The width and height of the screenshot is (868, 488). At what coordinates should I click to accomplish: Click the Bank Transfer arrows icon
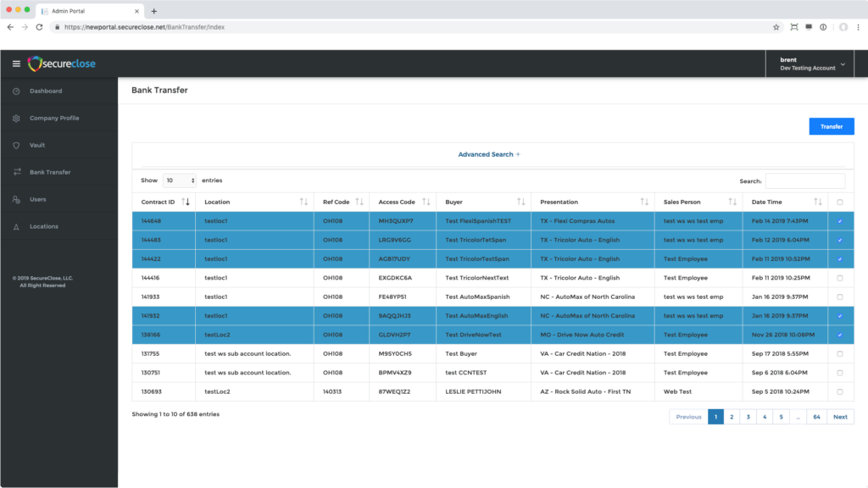point(16,172)
